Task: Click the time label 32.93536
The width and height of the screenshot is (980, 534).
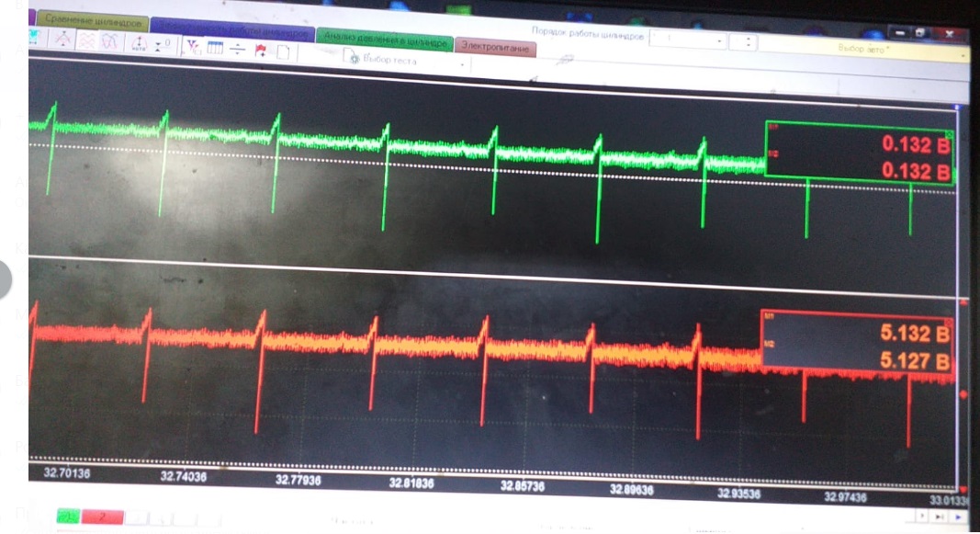Action: (739, 494)
